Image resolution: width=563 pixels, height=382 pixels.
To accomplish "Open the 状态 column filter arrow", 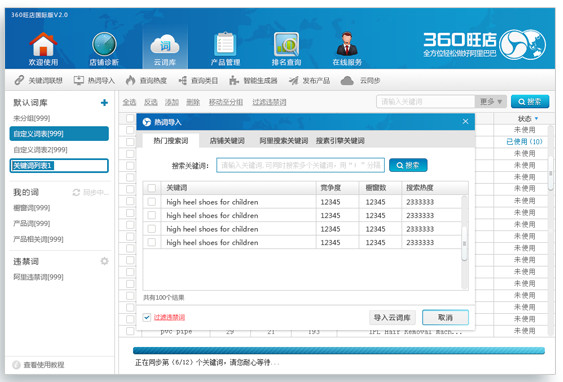I will coord(536,118).
